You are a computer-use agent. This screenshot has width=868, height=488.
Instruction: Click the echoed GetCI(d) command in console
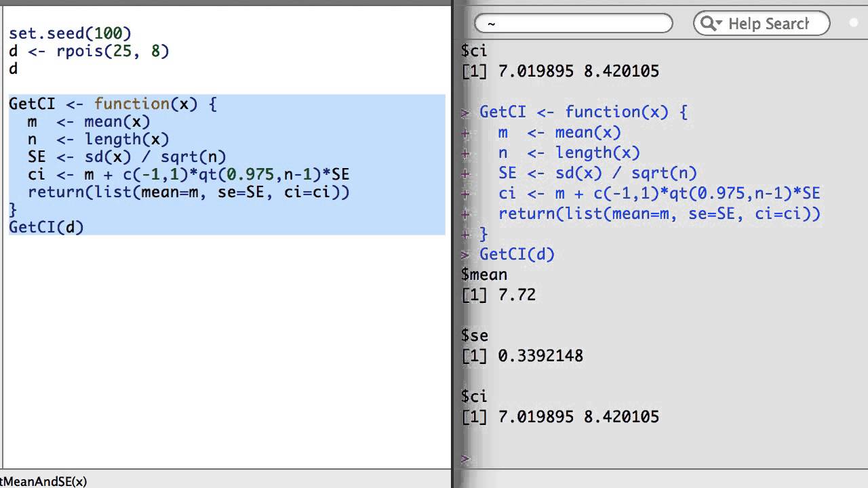[x=517, y=254]
